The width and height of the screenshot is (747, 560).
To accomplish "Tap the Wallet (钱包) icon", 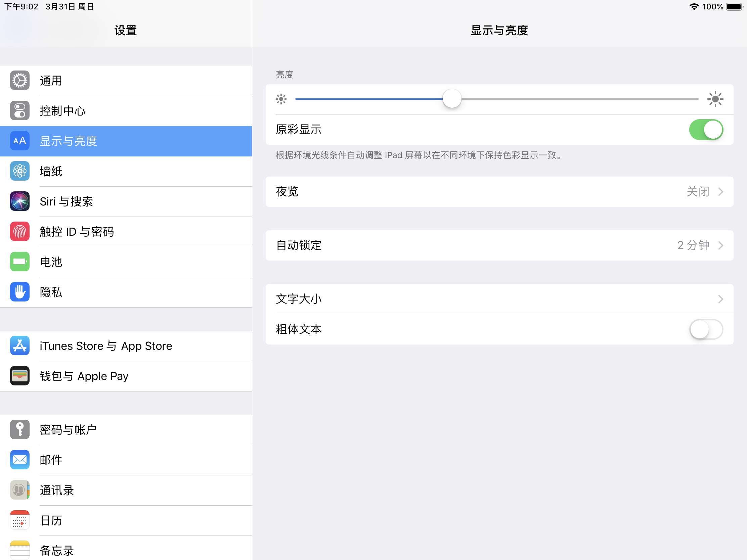I will 19,376.
